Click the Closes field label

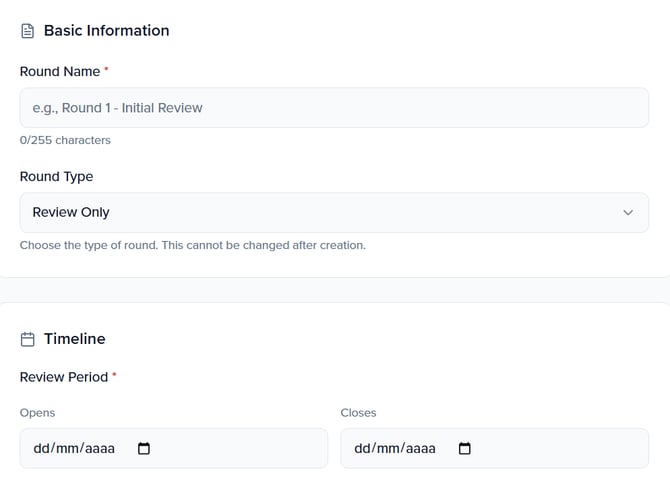pyautogui.click(x=358, y=413)
